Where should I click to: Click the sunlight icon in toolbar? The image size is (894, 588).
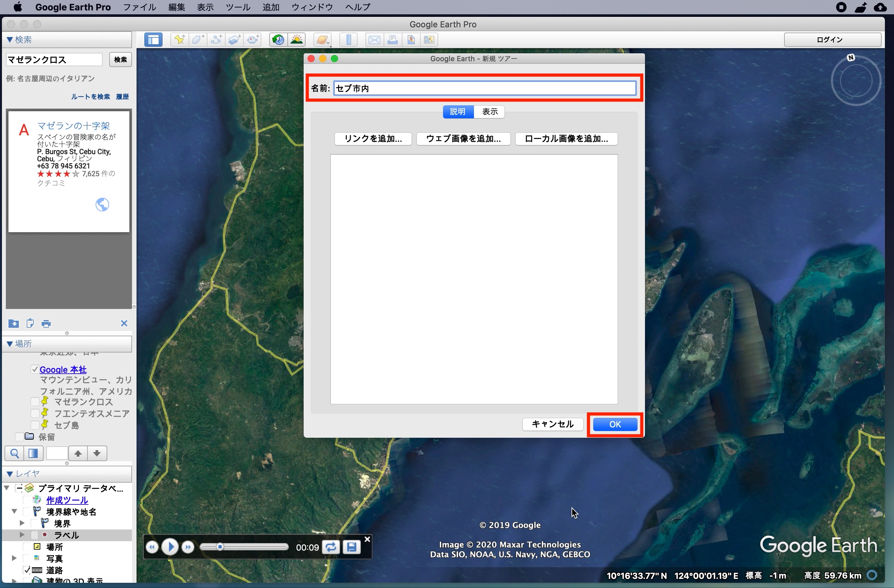pos(297,39)
